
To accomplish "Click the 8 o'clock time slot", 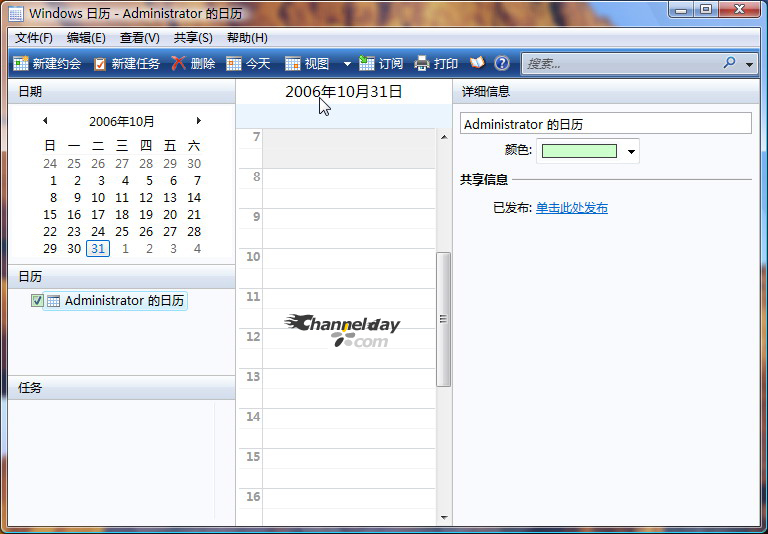I will [x=349, y=189].
